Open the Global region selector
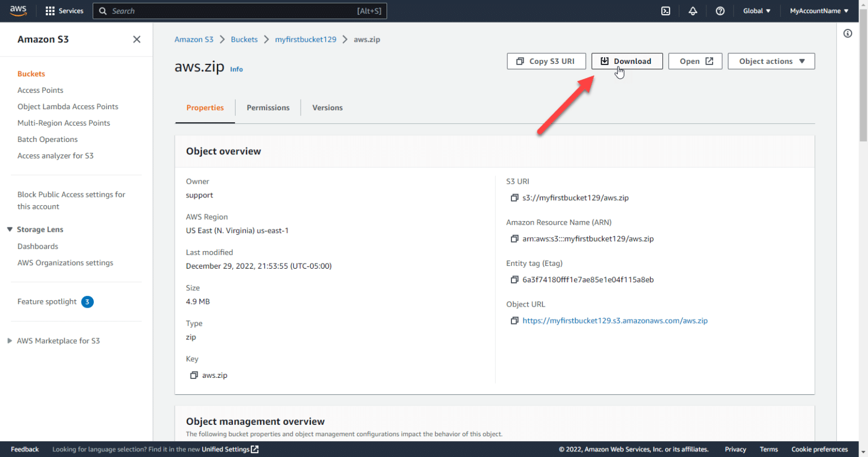This screenshot has width=868, height=457. [757, 11]
